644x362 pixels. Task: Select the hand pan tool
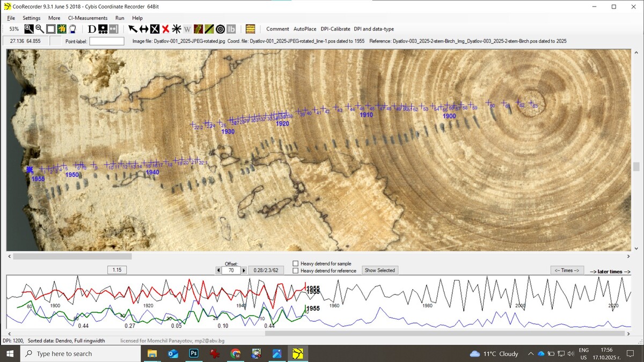point(72,29)
